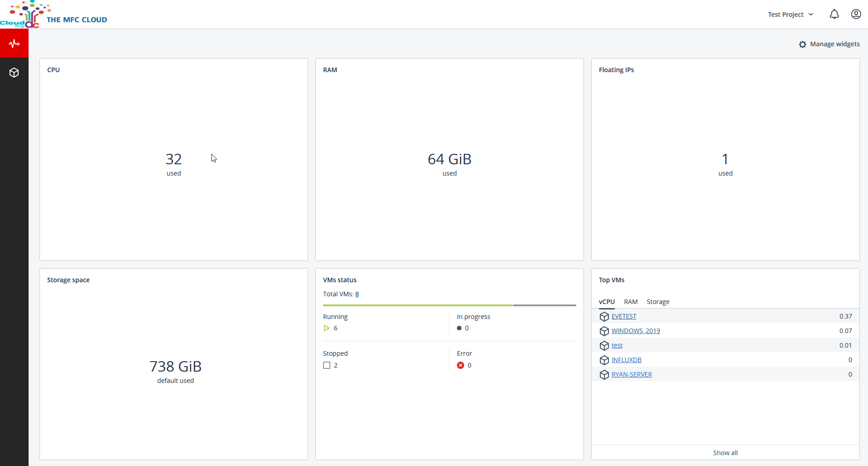This screenshot has width=868, height=466.
Task: Expand the Test Project dropdown
Action: coord(790,15)
